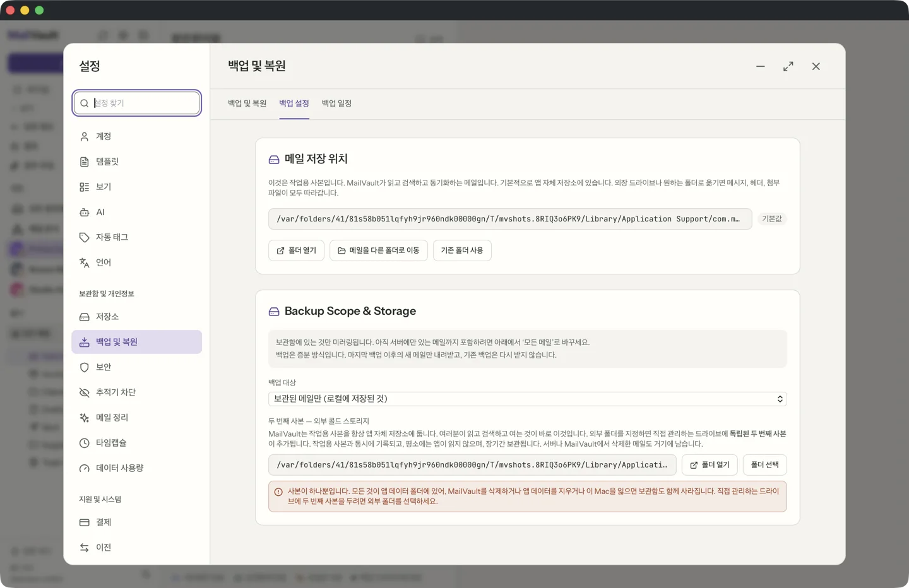Open the 계정 settings section
This screenshot has width=909, height=588.
(136, 136)
